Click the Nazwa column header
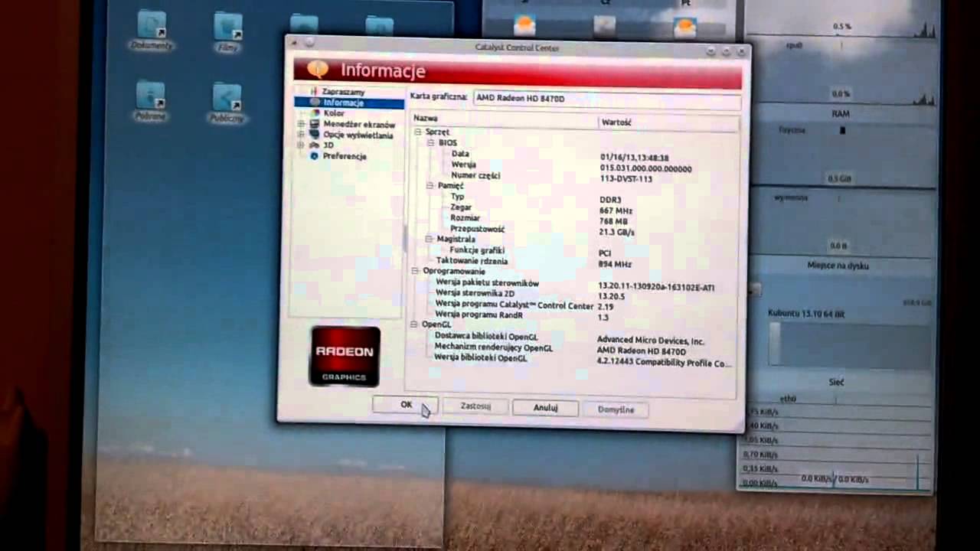This screenshot has height=551, width=980. pyautogui.click(x=504, y=119)
